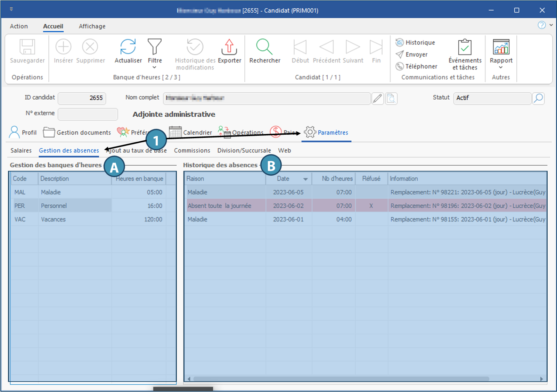This screenshot has width=557, height=392.
Task: Click the pencil edit icon beside Nom complet
Action: 378,99
